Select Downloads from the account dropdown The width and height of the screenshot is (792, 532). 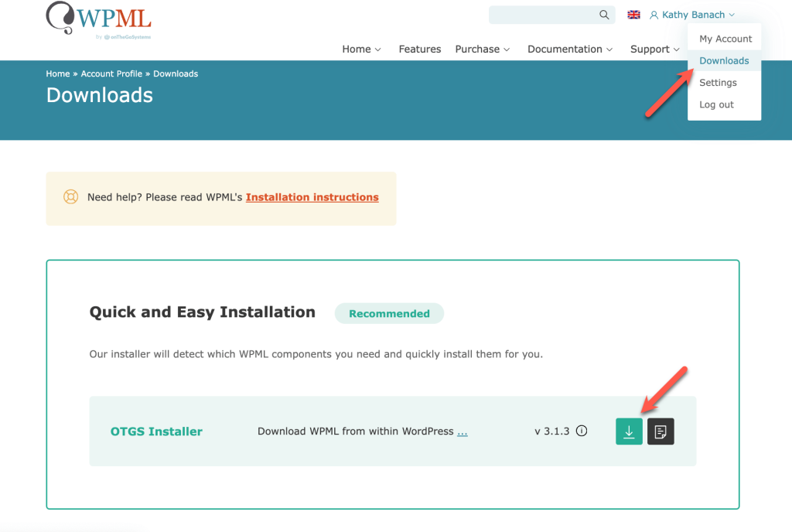tap(724, 60)
